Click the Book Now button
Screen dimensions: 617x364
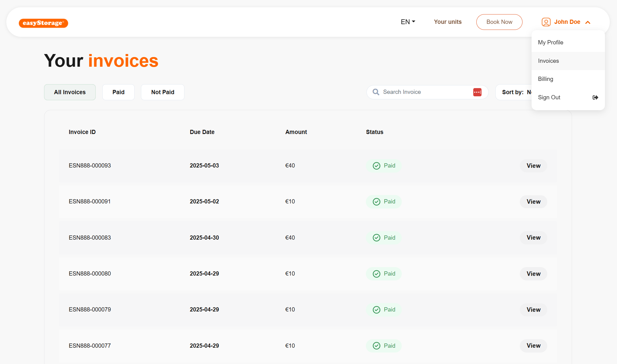[x=499, y=22]
